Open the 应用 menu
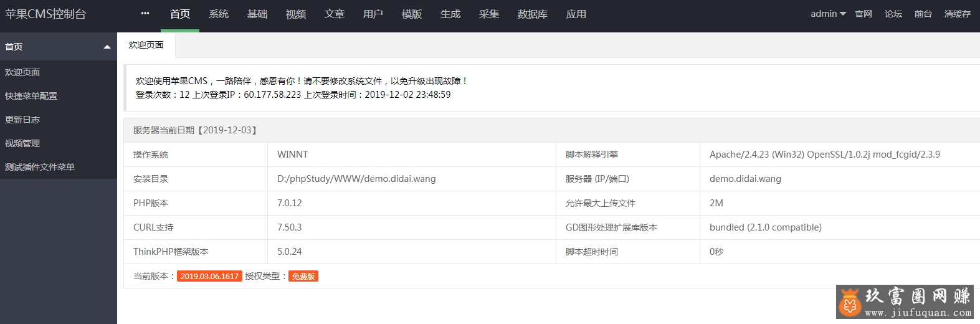 click(576, 14)
